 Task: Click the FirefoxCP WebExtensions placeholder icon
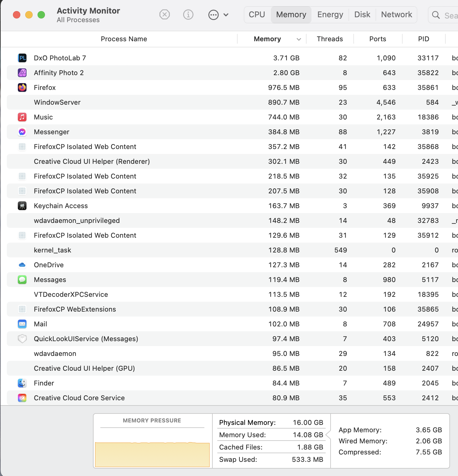22,309
